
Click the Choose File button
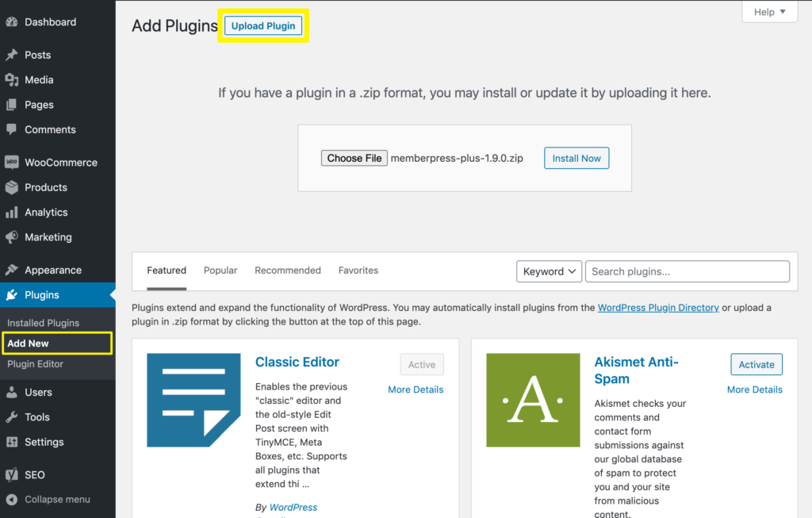[354, 158]
